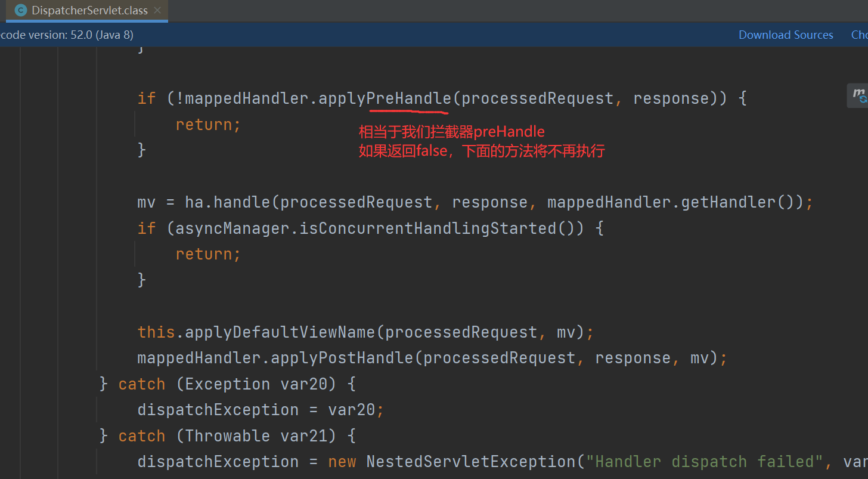This screenshot has height=479, width=868.
Task: Click catch (Throwable var21) line
Action: pyautogui.click(x=228, y=436)
